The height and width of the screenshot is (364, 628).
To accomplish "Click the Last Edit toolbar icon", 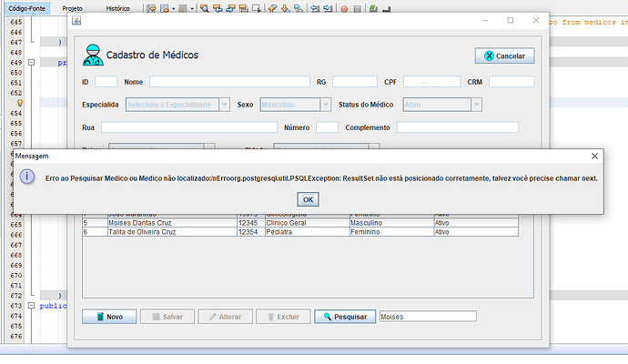I will 151,8.
